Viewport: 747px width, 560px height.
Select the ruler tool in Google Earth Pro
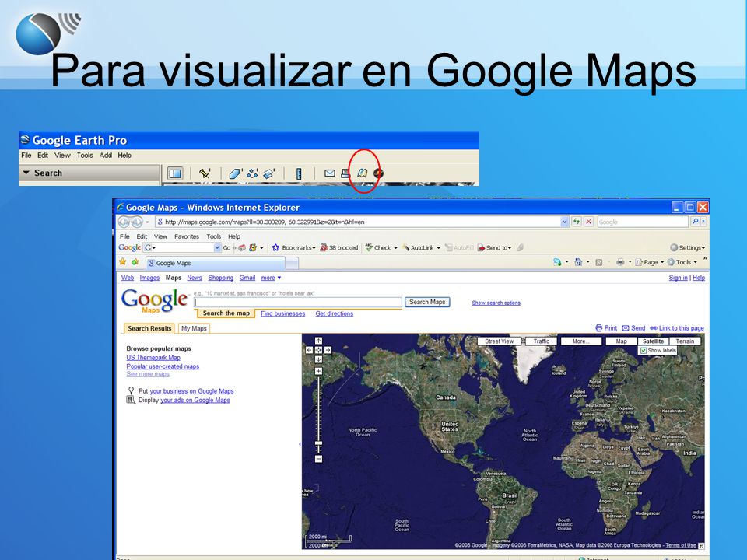tap(299, 173)
